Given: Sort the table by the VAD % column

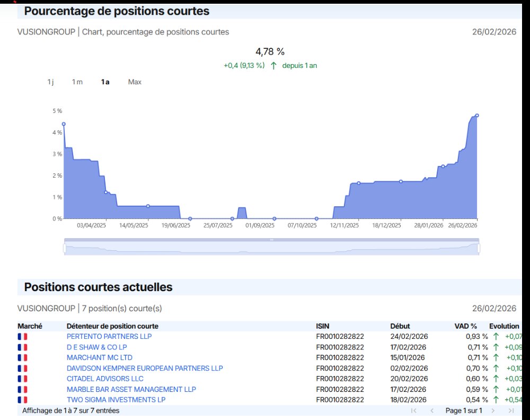Looking at the screenshot, I should (465, 326).
